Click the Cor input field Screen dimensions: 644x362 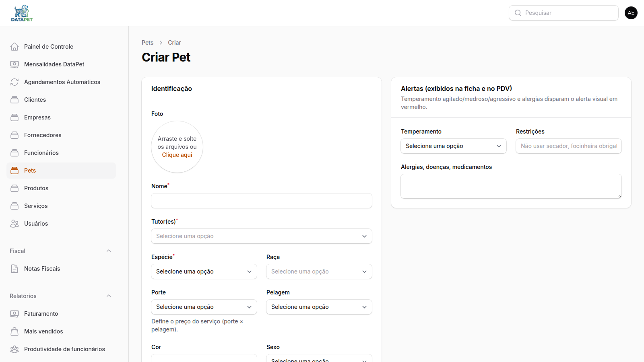pos(204,358)
